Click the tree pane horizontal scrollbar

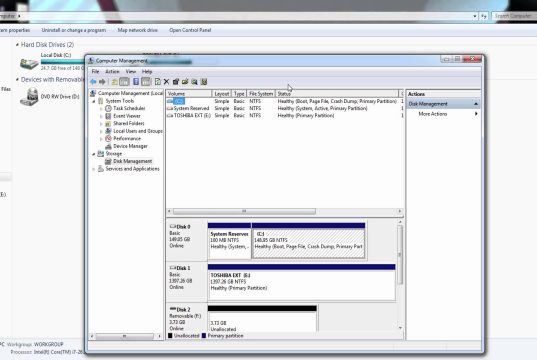[126, 336]
